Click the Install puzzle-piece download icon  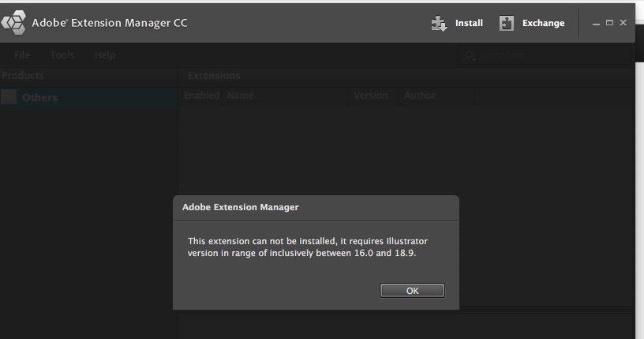click(439, 24)
